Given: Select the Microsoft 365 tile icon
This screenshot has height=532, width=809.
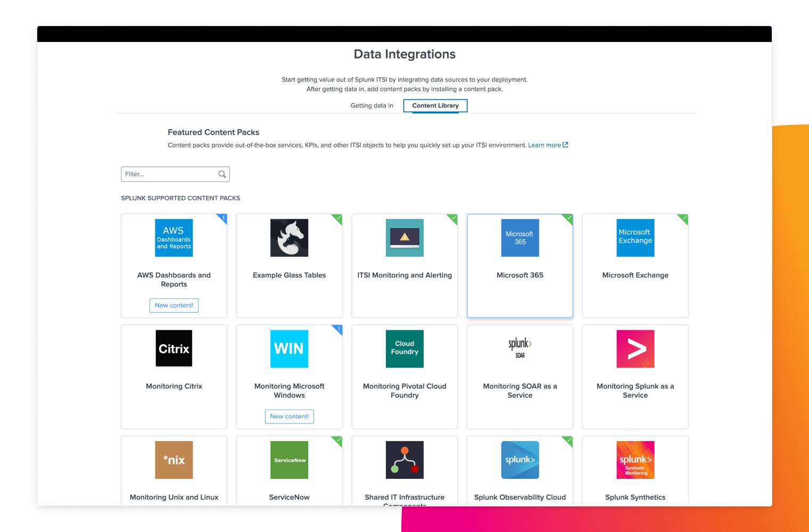Looking at the screenshot, I should point(520,238).
